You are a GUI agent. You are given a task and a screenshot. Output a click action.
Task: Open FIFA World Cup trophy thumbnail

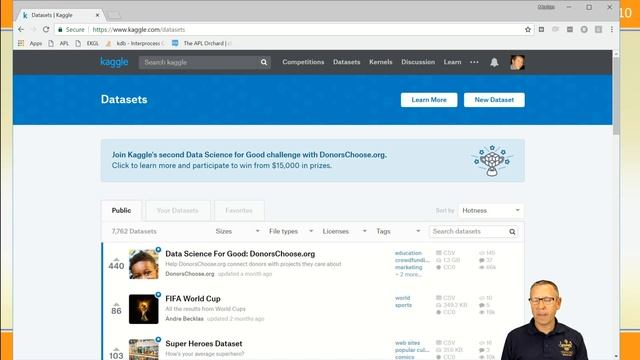pos(144,309)
